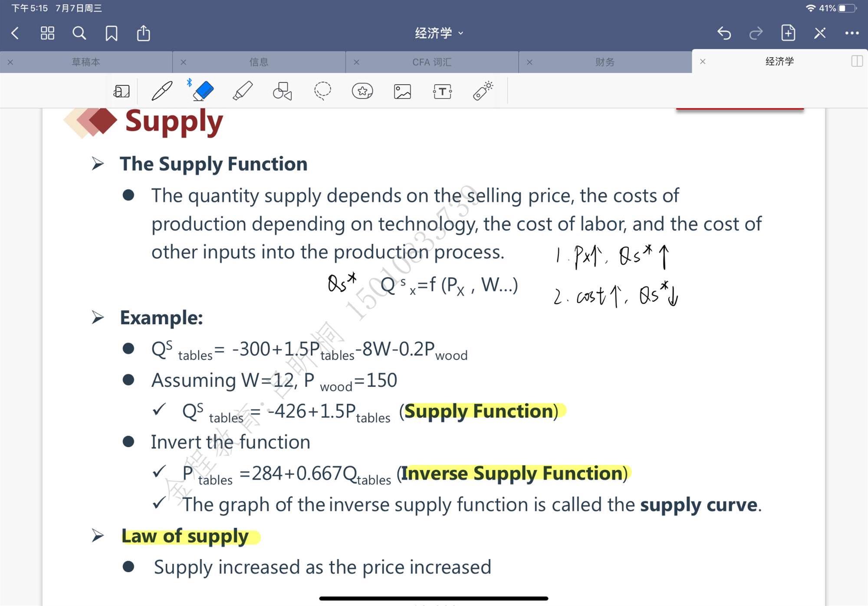Activate the Laser pointer tool
The height and width of the screenshot is (606, 868).
[483, 91]
